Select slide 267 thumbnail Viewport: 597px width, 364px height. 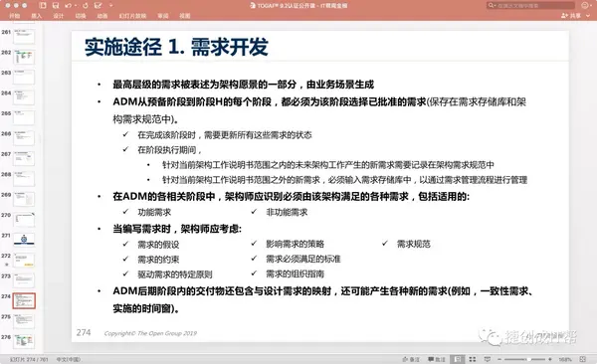pyautogui.click(x=24, y=158)
